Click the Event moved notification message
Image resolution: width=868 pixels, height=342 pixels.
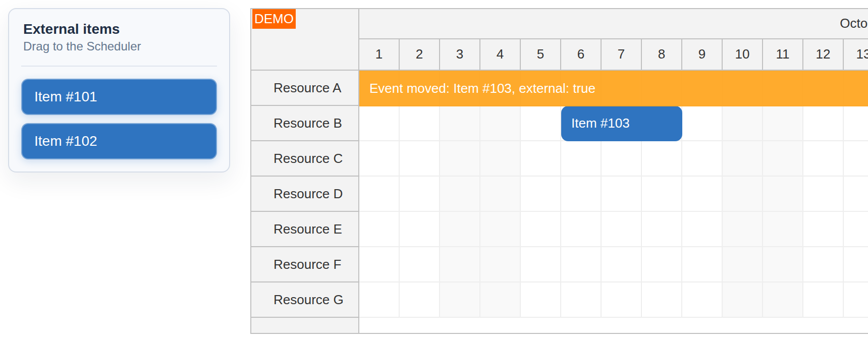pos(613,88)
